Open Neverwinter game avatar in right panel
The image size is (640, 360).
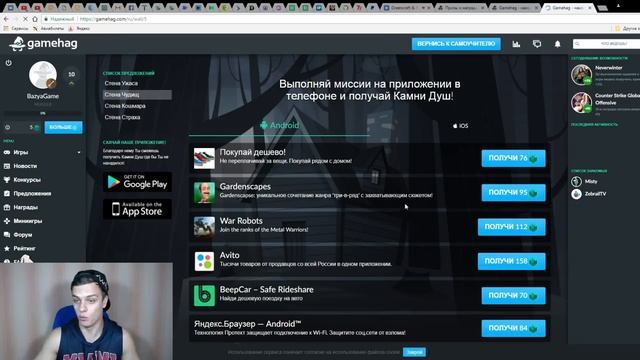coord(581,75)
